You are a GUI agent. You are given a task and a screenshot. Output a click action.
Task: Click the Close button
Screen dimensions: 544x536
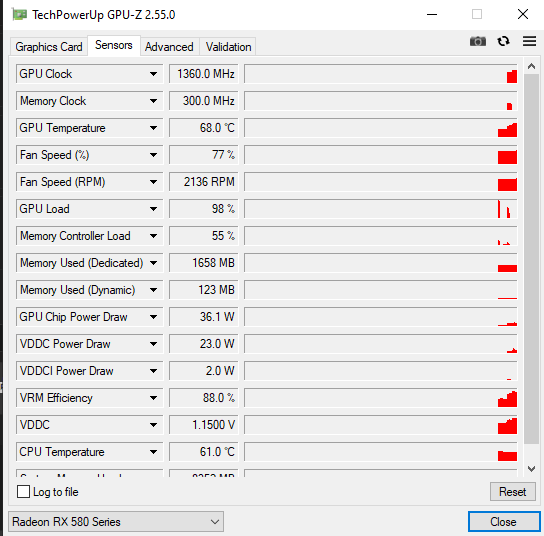(x=503, y=522)
